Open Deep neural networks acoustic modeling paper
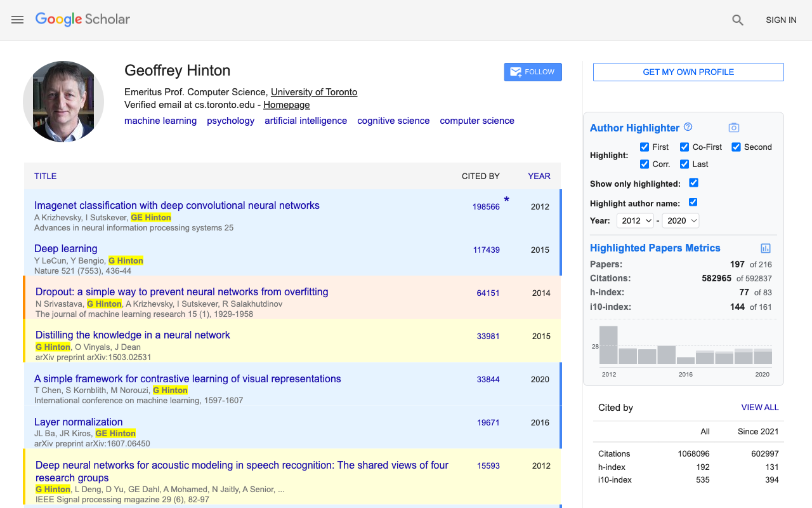The height and width of the screenshot is (508, 812). (242, 471)
